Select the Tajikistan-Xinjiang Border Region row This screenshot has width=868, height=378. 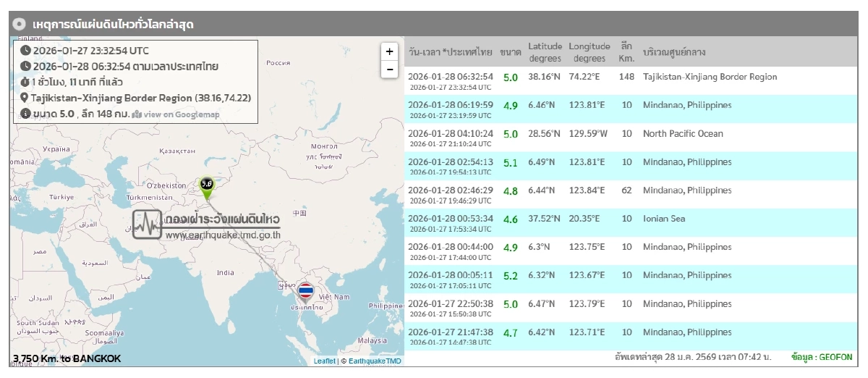(629, 80)
